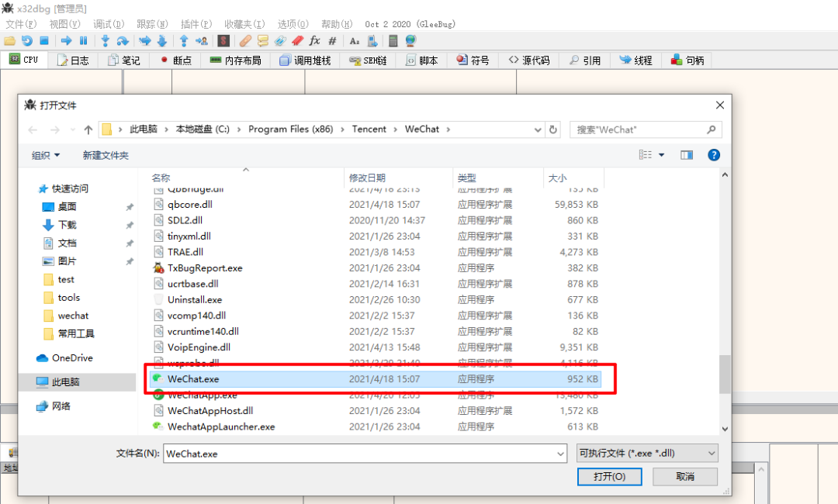Open the 调试(D) menu
The image size is (838, 504).
pos(109,24)
